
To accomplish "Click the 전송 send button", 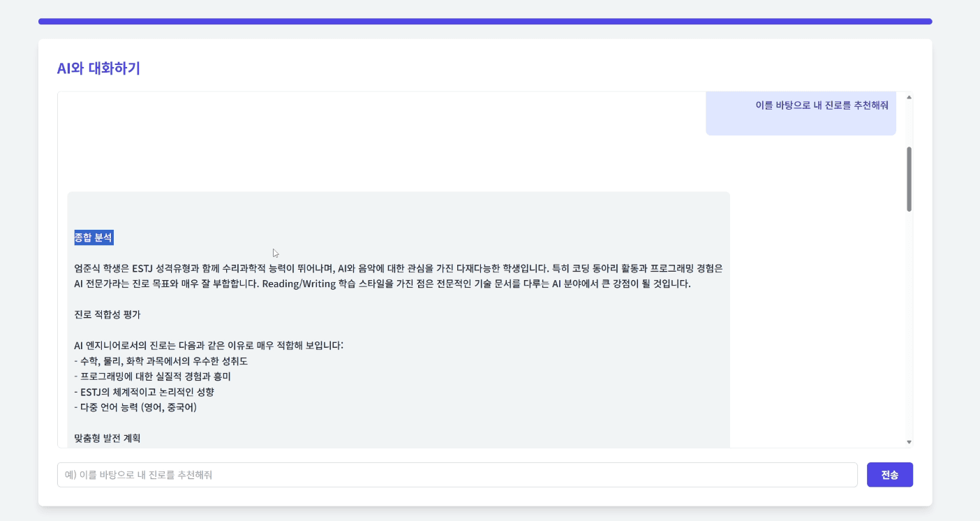I will click(889, 474).
